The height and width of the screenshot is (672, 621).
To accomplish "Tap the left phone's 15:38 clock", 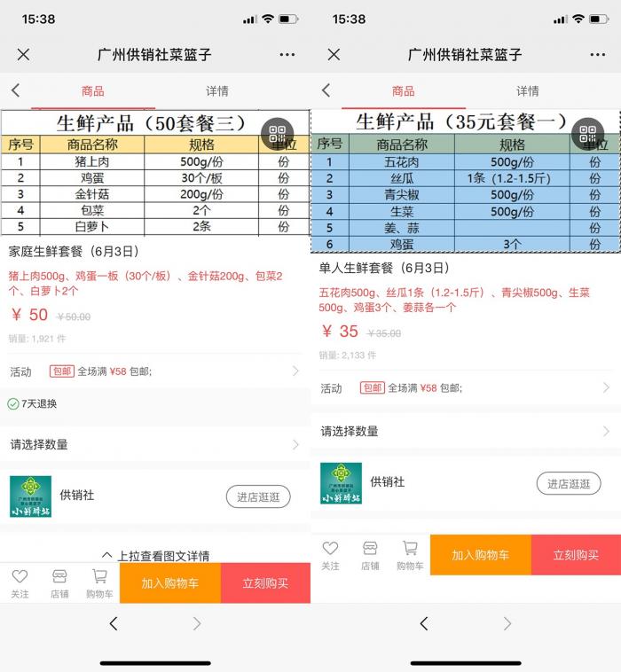I will (39, 20).
